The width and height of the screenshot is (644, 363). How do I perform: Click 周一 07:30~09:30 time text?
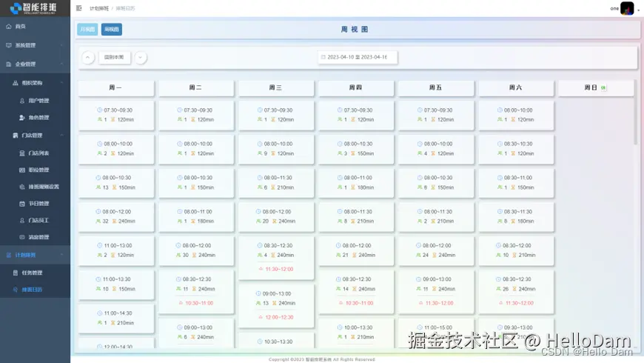pyautogui.click(x=118, y=110)
